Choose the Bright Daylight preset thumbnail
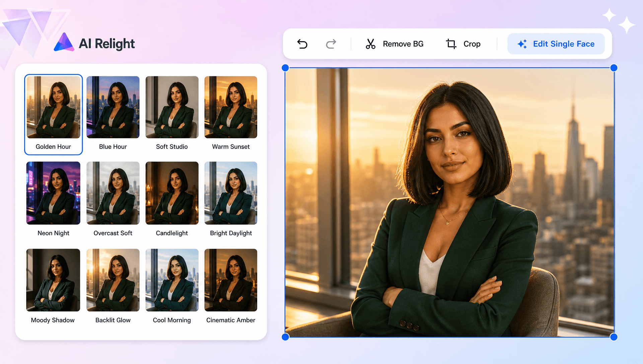Screen dimensions: 643x364 231,193
